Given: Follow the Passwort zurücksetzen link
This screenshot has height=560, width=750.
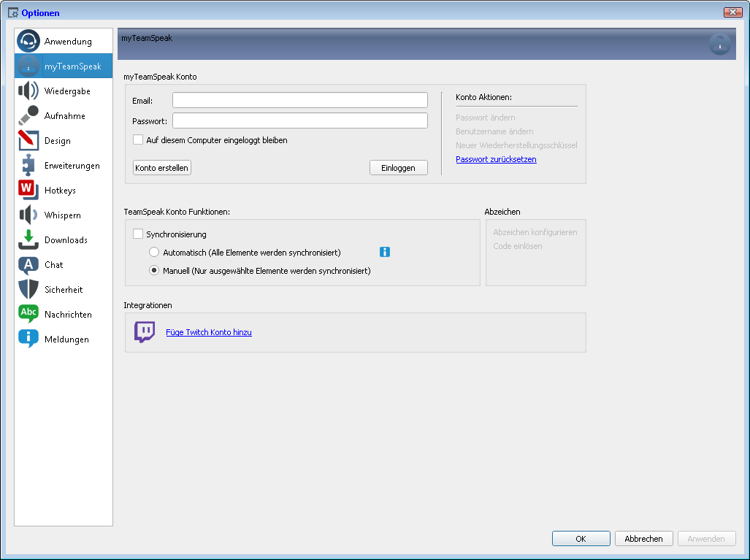Looking at the screenshot, I should pyautogui.click(x=496, y=159).
